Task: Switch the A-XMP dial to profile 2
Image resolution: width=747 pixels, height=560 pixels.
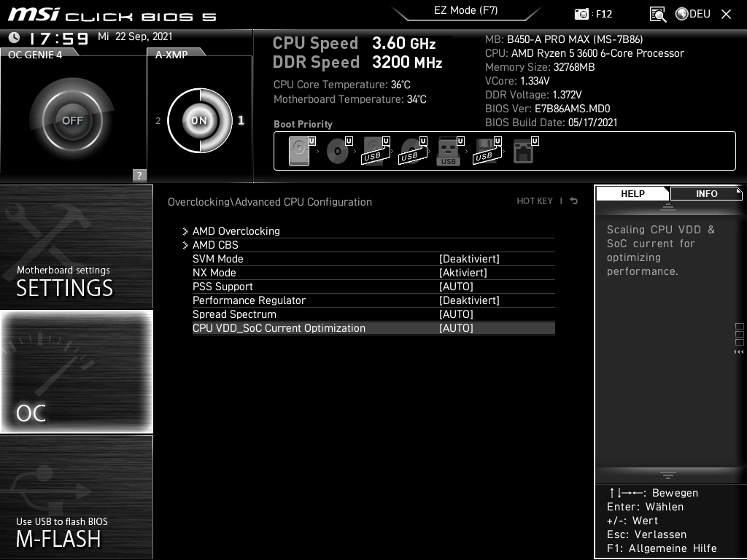Action: pos(158,120)
